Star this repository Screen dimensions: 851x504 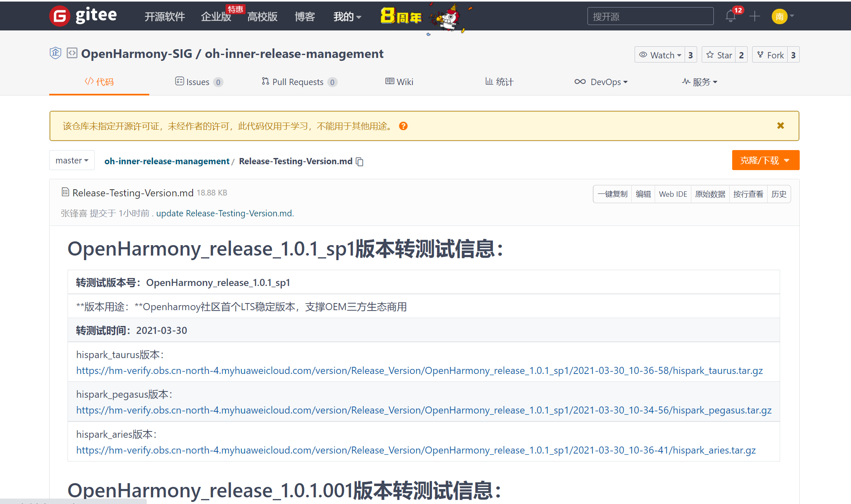[719, 55]
